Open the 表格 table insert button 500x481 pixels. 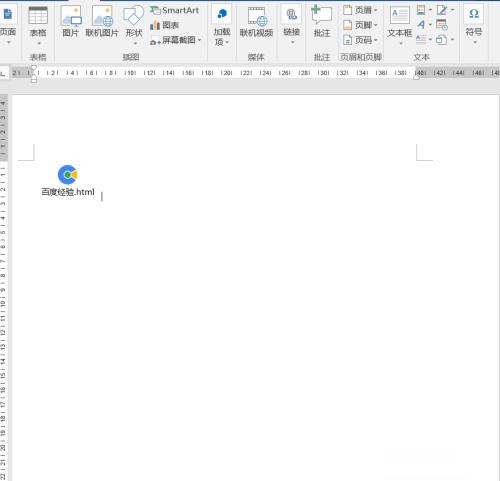(x=38, y=26)
